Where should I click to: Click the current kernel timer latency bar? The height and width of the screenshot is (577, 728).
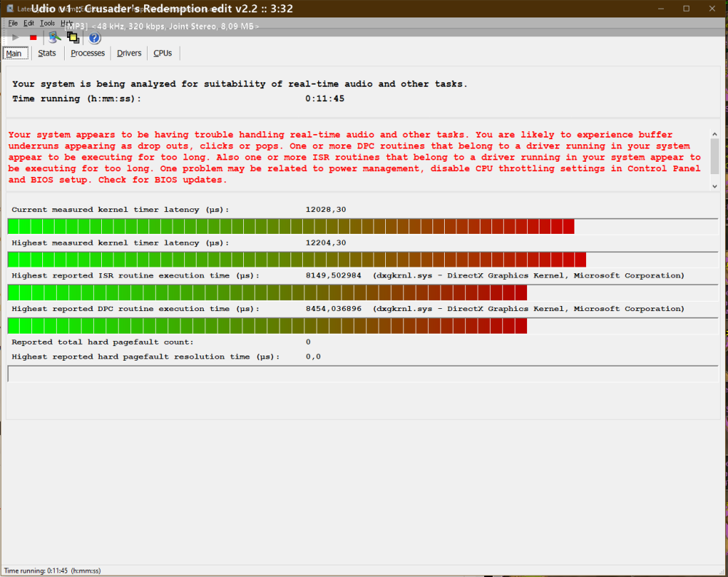tap(291, 227)
